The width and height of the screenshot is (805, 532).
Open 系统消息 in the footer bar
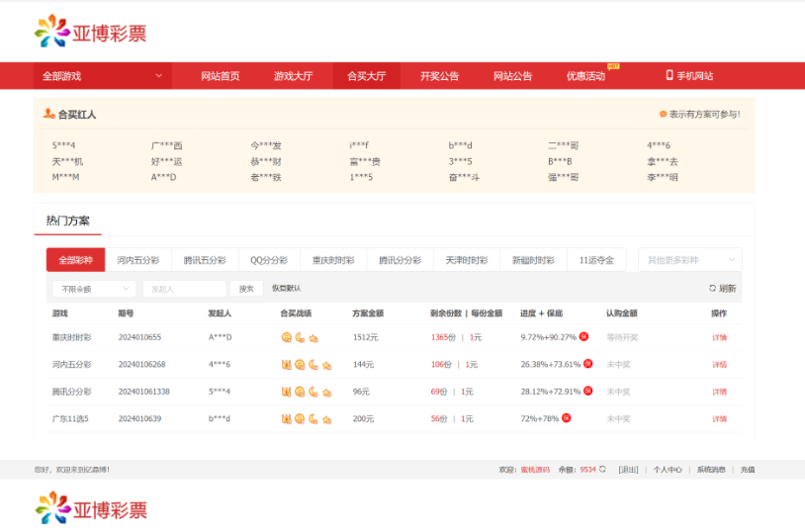(711, 470)
